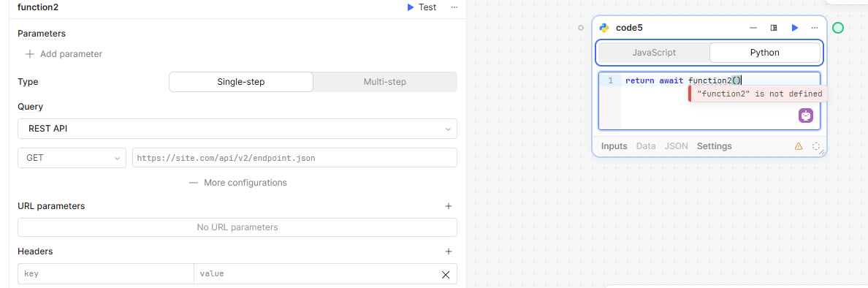Open the Settings tab in code5
Screen dimensions: 868x288
coord(714,146)
